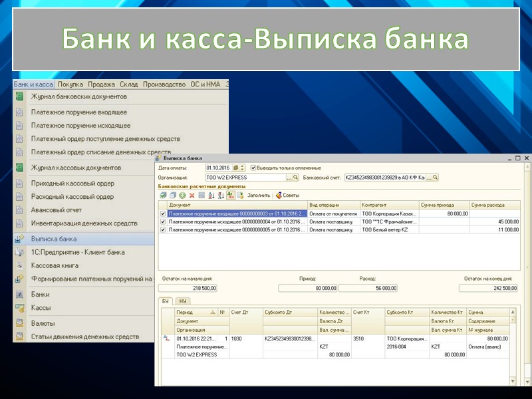Click the Организация field ТОО W2 EXPRESS
The width and height of the screenshot is (532, 399).
click(245, 178)
